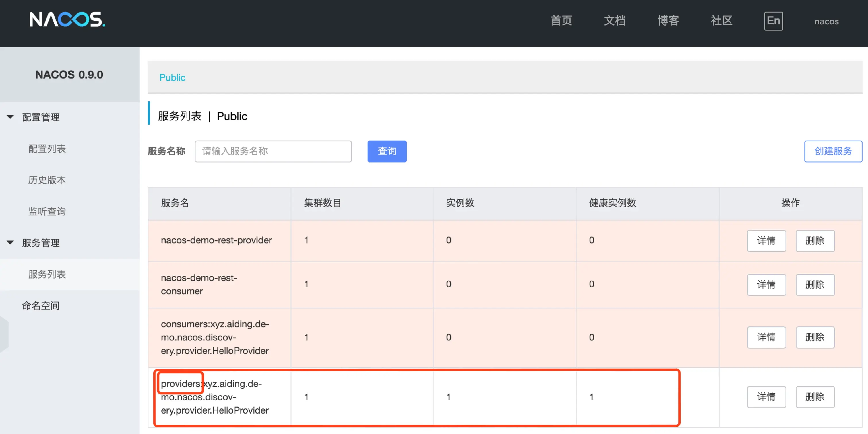Click service name nacos-demo-rest-provider

pos(216,240)
